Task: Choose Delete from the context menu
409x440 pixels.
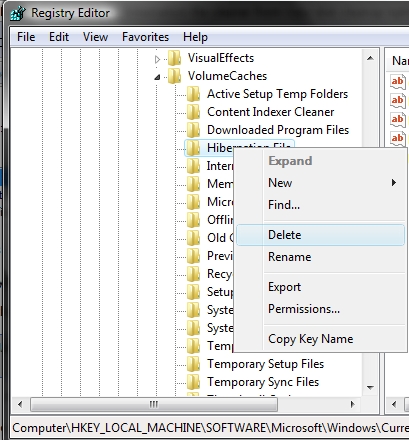Action: (x=320, y=235)
